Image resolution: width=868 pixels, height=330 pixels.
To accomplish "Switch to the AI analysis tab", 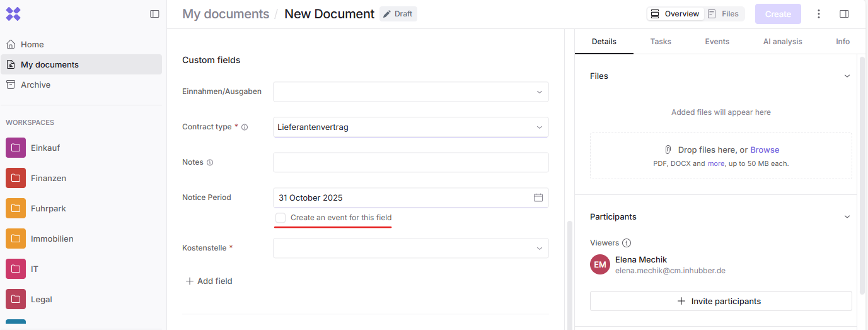I will pyautogui.click(x=782, y=42).
